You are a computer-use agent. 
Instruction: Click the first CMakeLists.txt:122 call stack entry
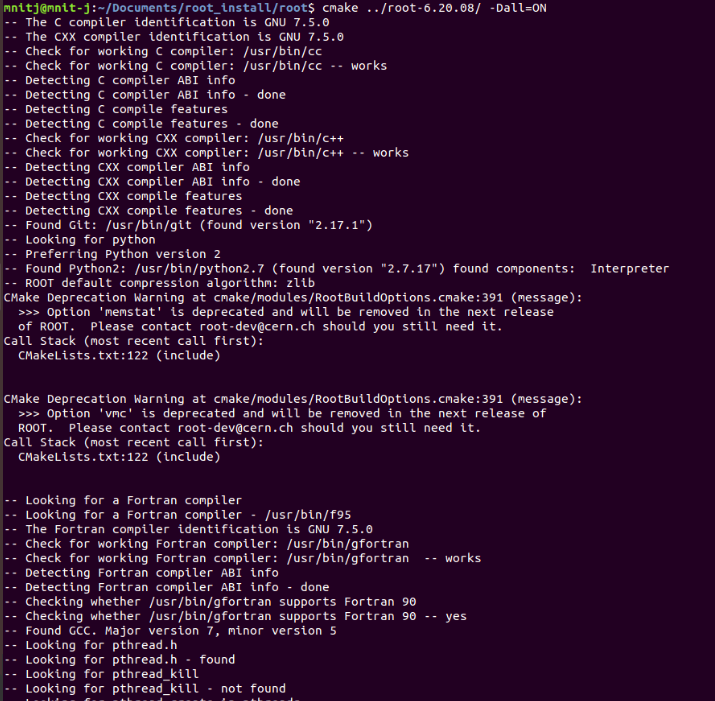click(x=83, y=355)
